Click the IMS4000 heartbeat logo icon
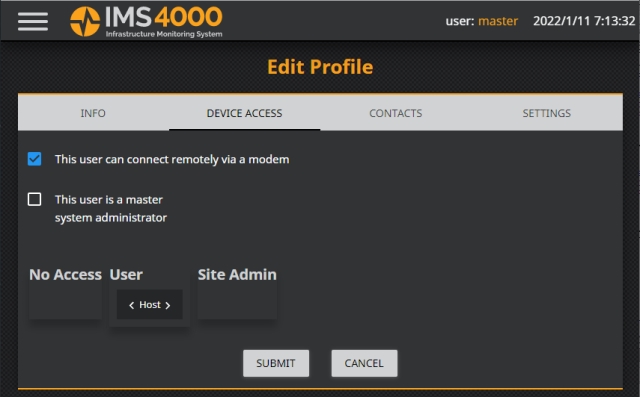640x397 pixels. pyautogui.click(x=85, y=21)
